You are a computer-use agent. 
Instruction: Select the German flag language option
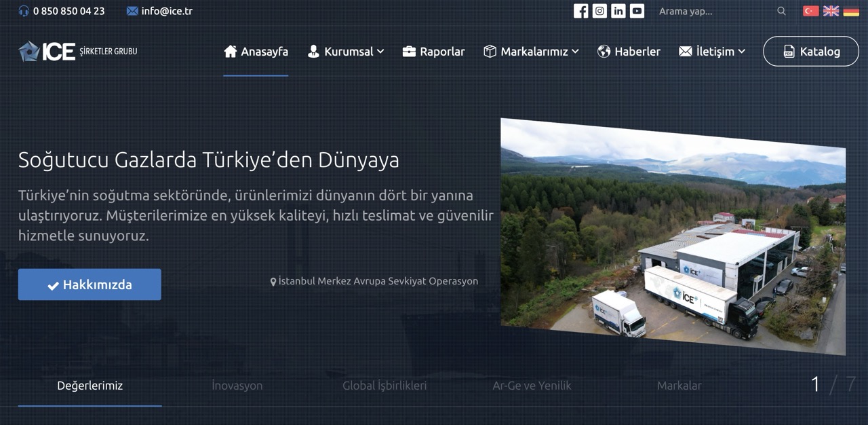click(x=850, y=11)
